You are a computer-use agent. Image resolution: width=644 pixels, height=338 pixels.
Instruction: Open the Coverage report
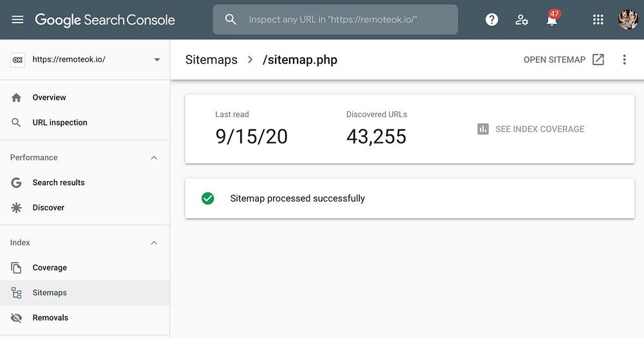50,268
